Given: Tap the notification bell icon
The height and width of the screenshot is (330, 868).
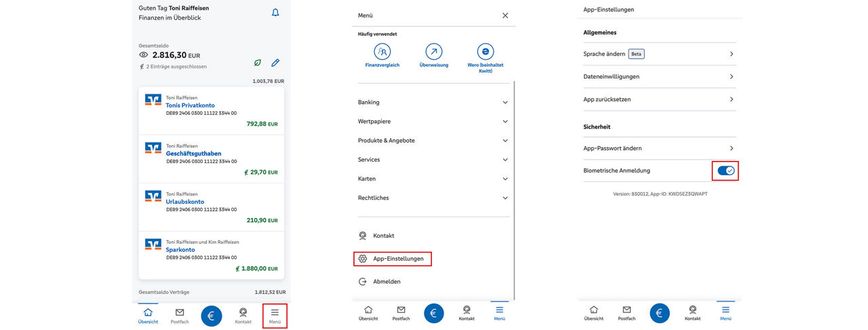Looking at the screenshot, I should [275, 13].
